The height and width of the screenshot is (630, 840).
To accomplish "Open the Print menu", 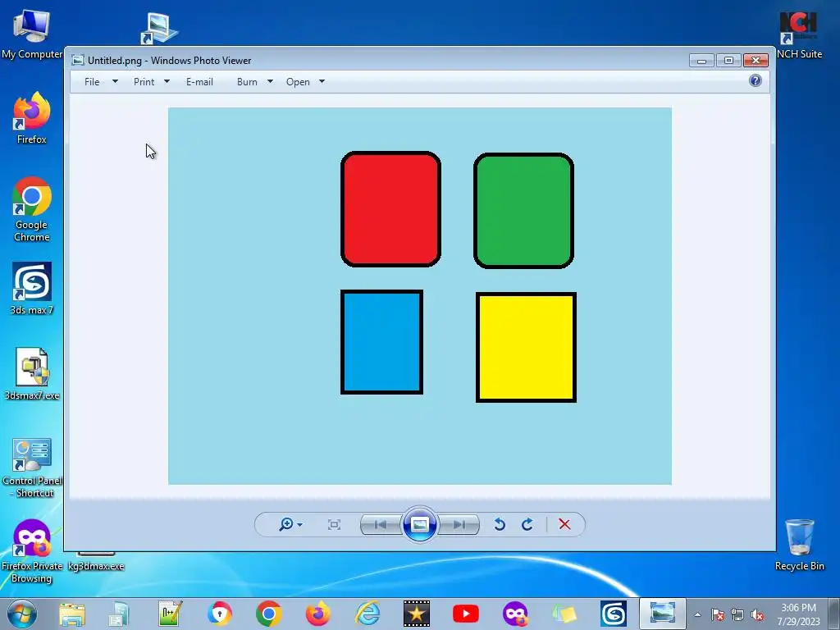I will (x=144, y=81).
